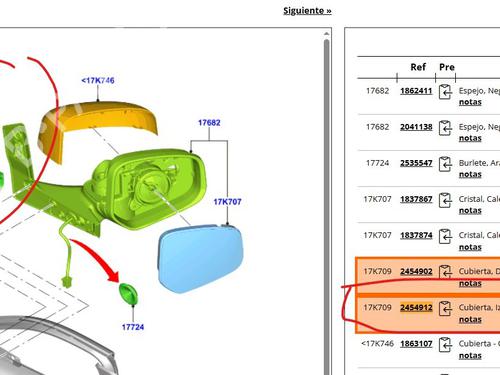
Task: Click the 17K709 cell beside 2454912
Action: pos(377,307)
